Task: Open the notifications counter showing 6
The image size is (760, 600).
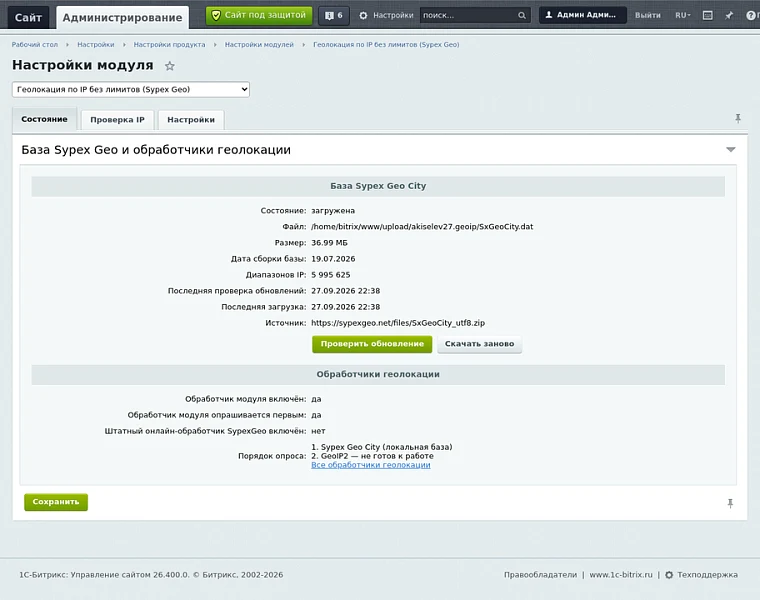Action: point(334,16)
